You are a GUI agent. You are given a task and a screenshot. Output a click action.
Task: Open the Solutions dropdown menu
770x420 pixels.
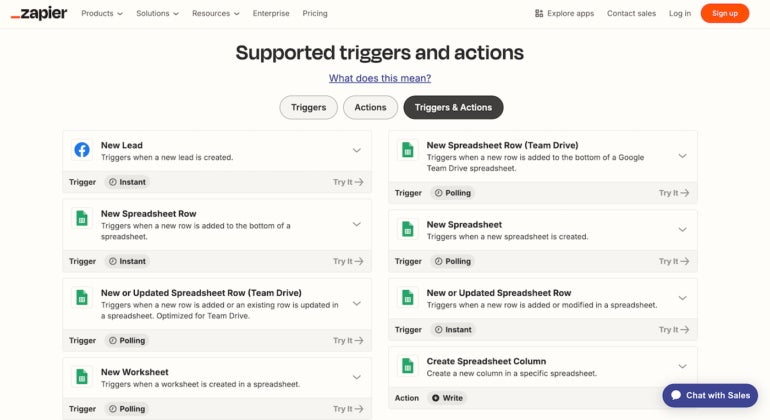point(157,13)
